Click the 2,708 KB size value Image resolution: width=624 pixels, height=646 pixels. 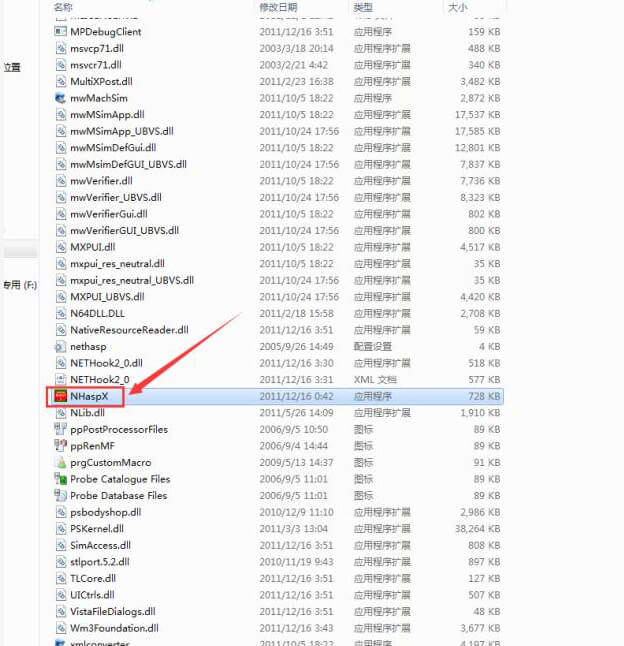[x=481, y=314]
